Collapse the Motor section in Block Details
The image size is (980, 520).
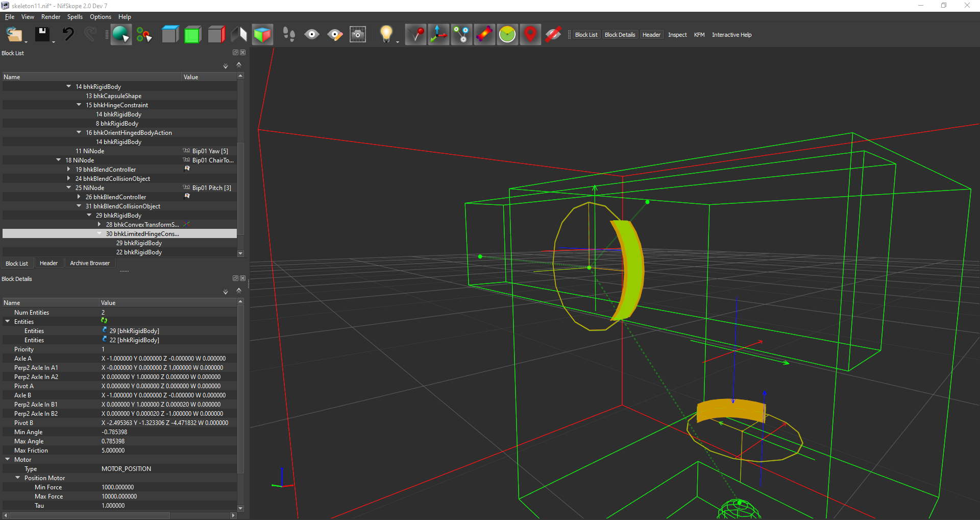click(7, 459)
